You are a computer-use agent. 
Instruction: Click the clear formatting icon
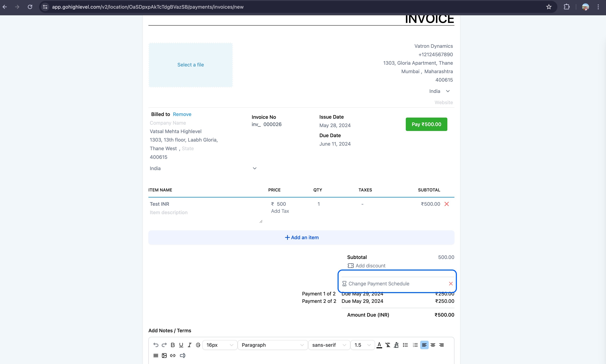[x=388, y=345]
